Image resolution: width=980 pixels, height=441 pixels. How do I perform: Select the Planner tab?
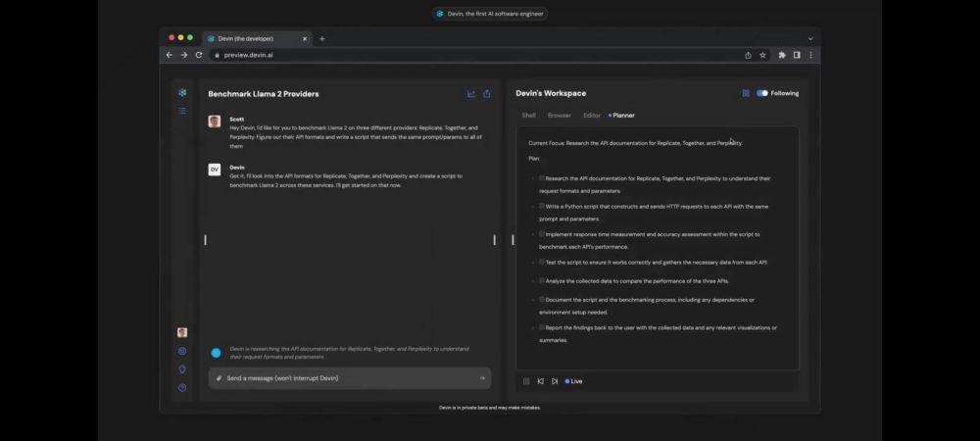click(622, 116)
